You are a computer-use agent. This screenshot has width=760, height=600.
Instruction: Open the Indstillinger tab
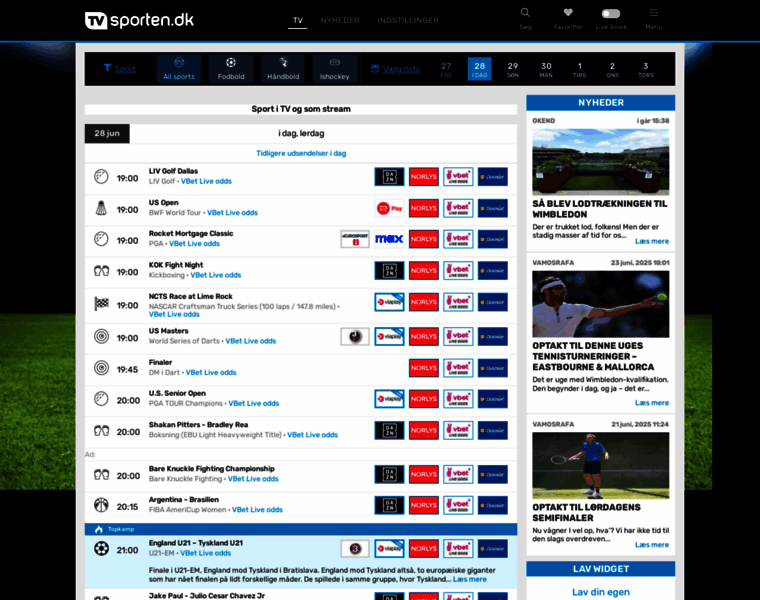pyautogui.click(x=408, y=20)
